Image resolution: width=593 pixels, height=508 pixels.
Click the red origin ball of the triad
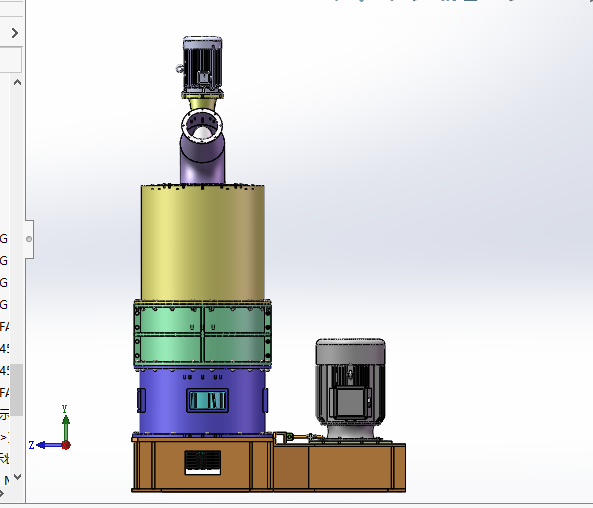click(66, 445)
